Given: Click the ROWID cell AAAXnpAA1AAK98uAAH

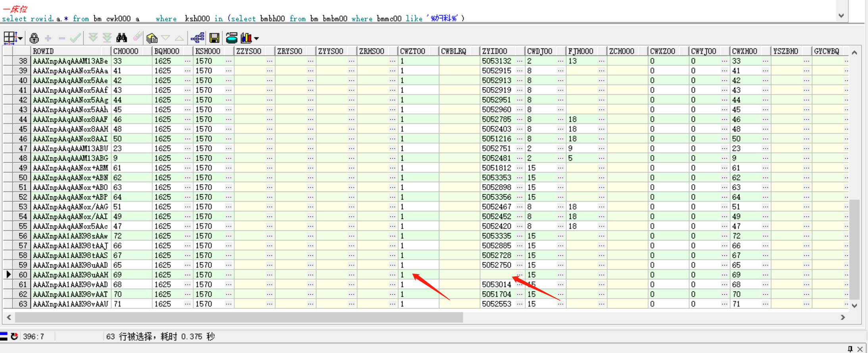Looking at the screenshot, I should 71,274.
